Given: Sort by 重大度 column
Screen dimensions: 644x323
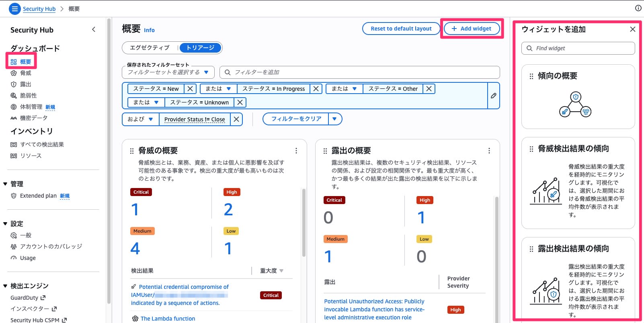Looking at the screenshot, I should [272, 271].
